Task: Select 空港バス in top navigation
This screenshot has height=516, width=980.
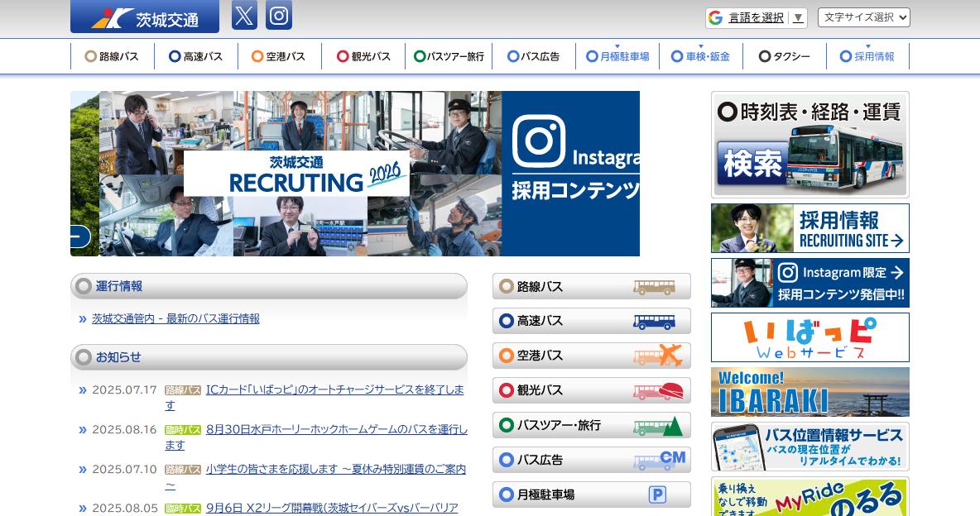Action: 280,56
